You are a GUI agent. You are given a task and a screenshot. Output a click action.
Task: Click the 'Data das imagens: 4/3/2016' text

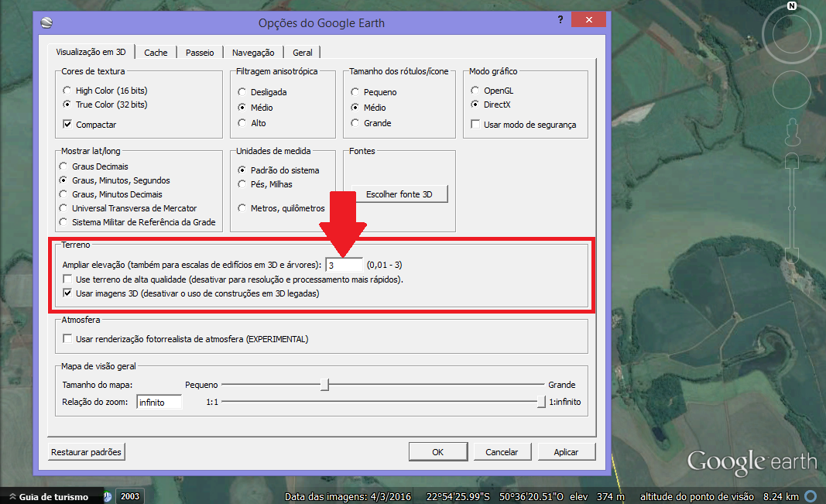click(x=348, y=496)
